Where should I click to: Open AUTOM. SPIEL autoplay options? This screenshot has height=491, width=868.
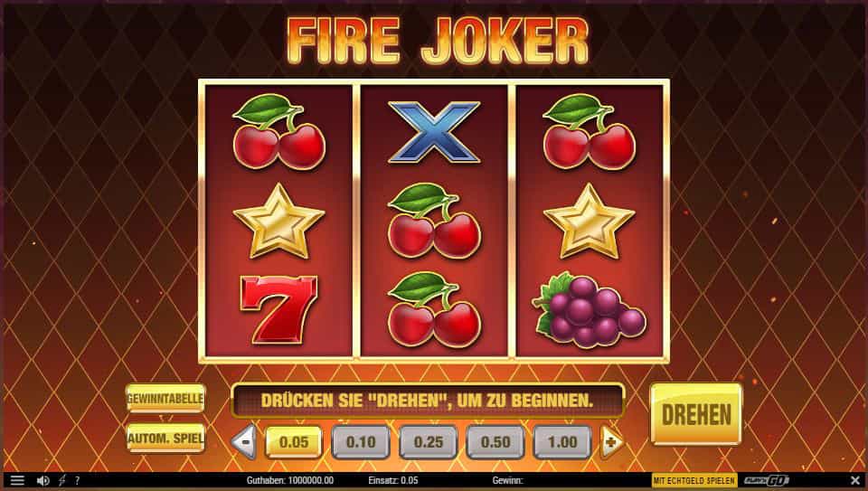(x=165, y=439)
